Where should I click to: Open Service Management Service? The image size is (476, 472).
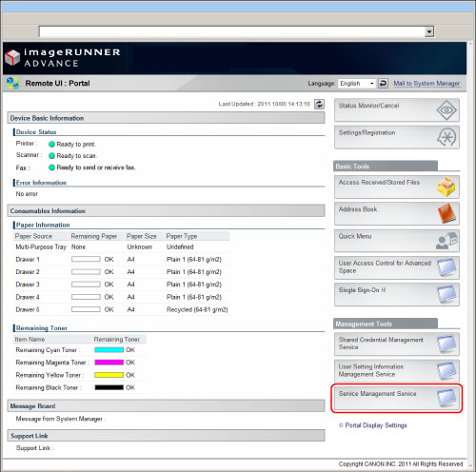397,399
